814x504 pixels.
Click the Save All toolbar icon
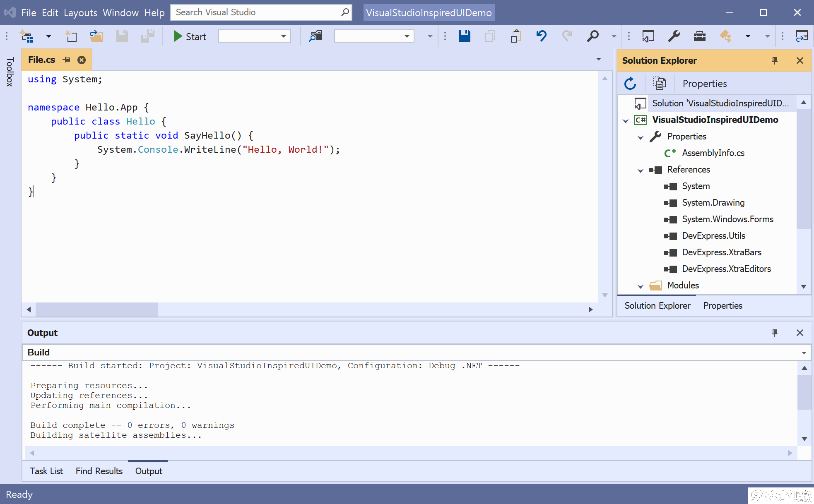click(147, 36)
